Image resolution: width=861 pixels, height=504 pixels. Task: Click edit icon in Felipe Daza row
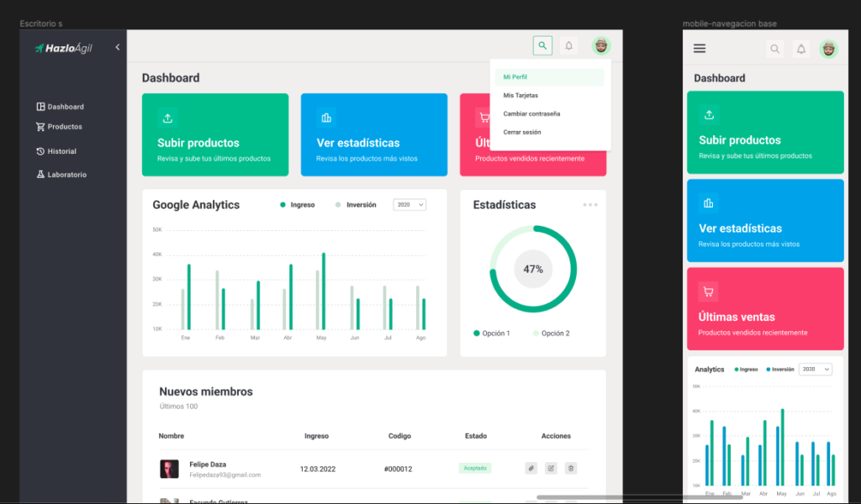[551, 468]
